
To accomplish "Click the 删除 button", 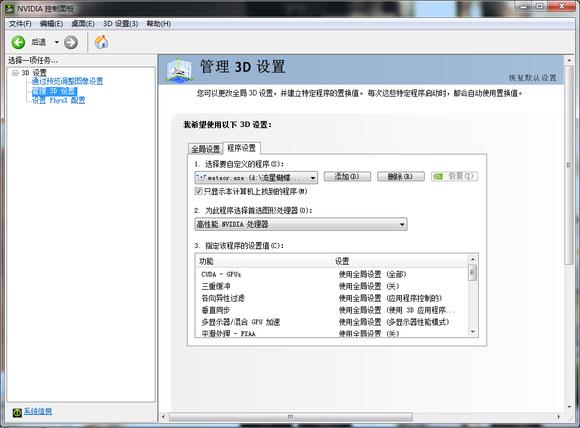I will [x=400, y=176].
